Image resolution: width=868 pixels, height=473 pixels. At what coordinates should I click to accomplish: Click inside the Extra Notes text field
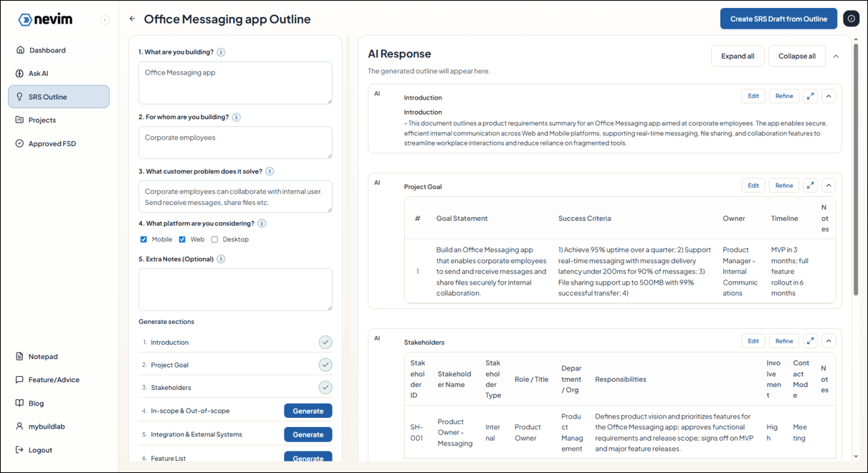coord(235,289)
